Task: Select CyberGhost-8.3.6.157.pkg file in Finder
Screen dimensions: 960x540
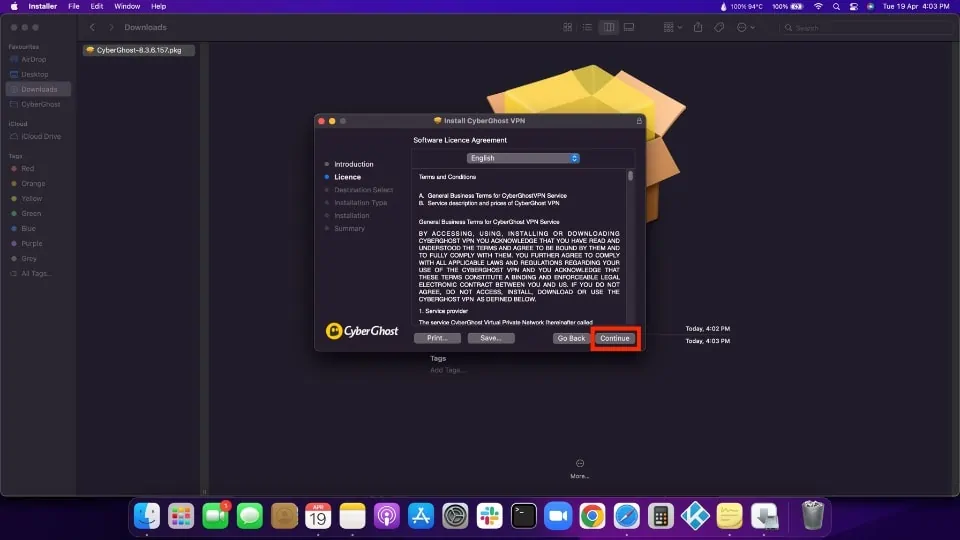Action: (139, 50)
